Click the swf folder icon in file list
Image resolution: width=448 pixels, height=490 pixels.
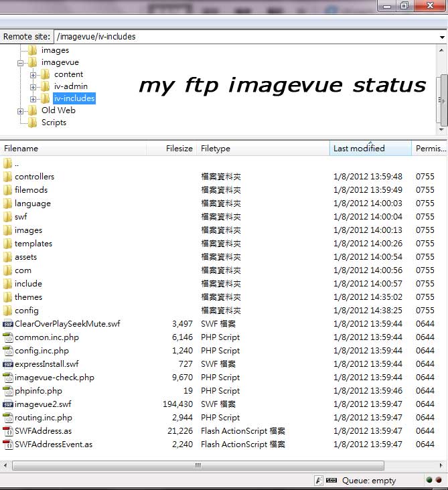coord(7,217)
